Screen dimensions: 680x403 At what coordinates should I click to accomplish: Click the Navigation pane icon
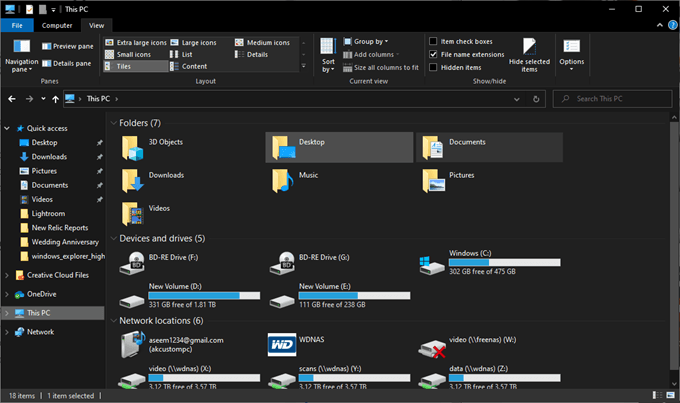(21, 47)
